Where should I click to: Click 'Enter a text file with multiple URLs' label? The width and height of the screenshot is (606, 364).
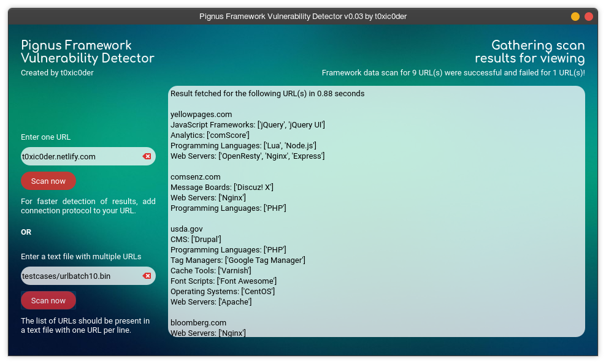(x=81, y=257)
